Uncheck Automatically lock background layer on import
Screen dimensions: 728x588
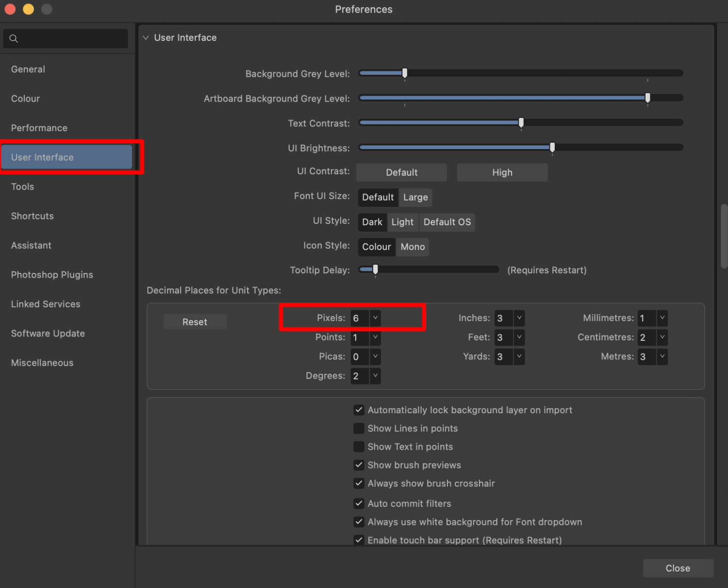(x=359, y=410)
